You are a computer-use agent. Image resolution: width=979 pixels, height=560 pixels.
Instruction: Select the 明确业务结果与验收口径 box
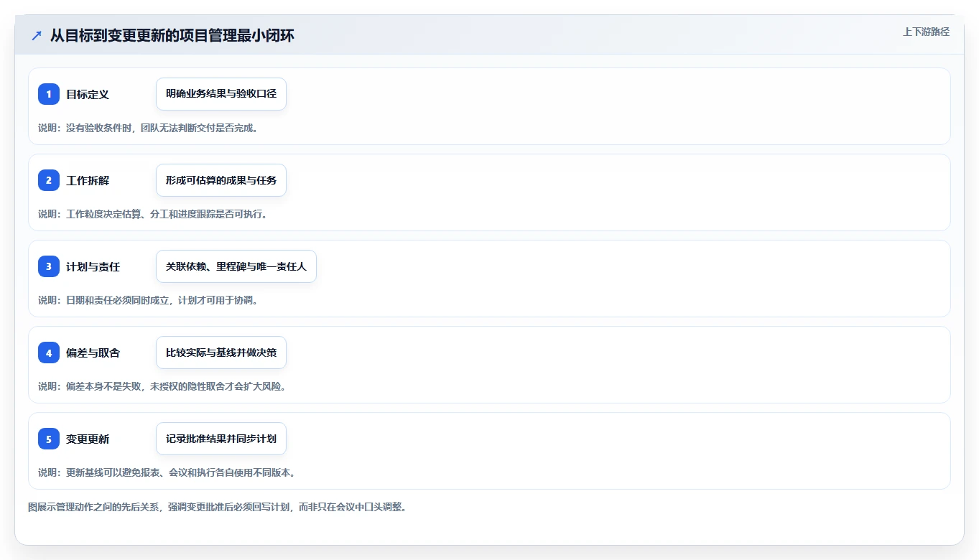coord(221,94)
